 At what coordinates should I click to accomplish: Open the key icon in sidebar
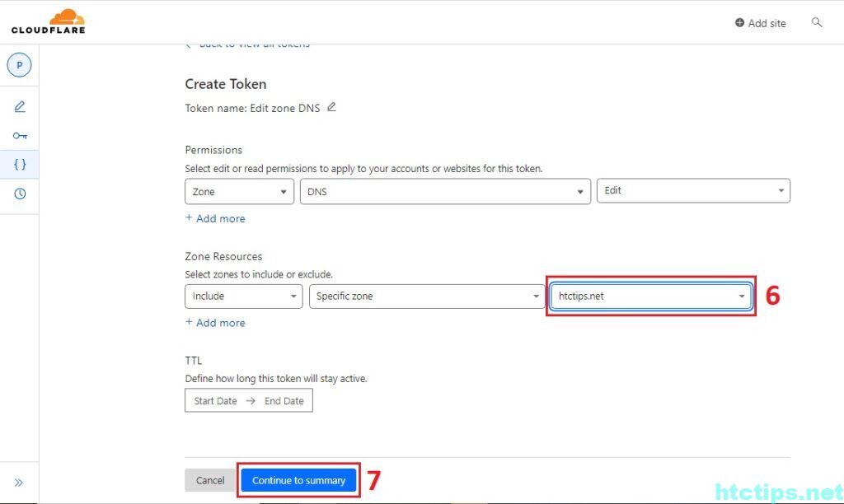point(20,135)
